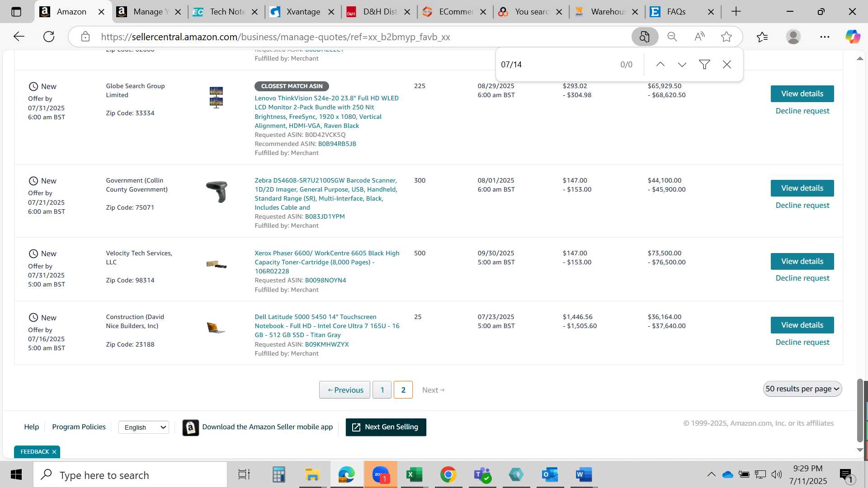View details for Xerox toner quote
Image resolution: width=868 pixels, height=488 pixels.
(x=802, y=262)
